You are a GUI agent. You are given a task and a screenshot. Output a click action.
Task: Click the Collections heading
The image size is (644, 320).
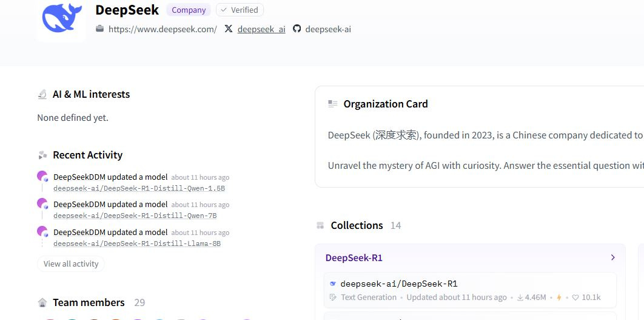tap(357, 225)
